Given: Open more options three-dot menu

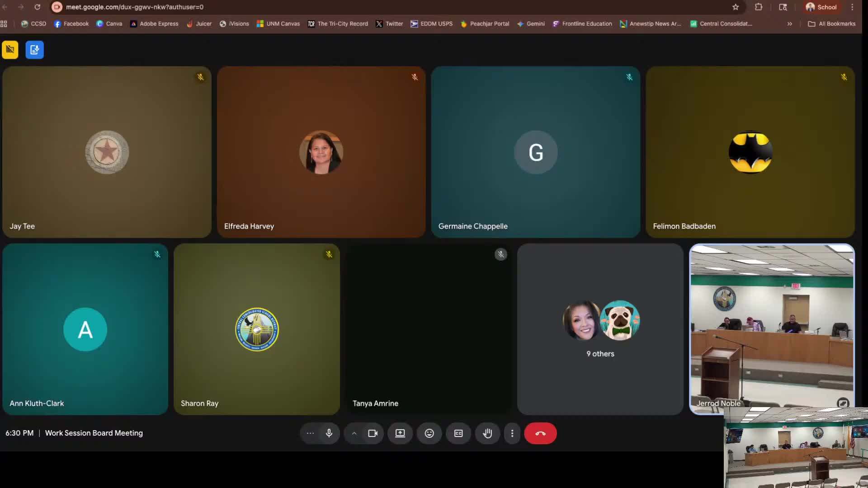Looking at the screenshot, I should tap(512, 433).
